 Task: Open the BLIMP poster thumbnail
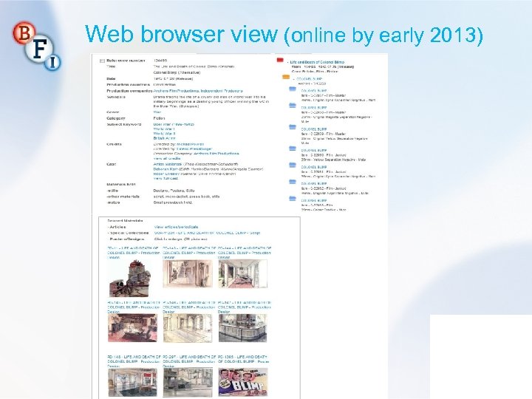click(x=243, y=383)
